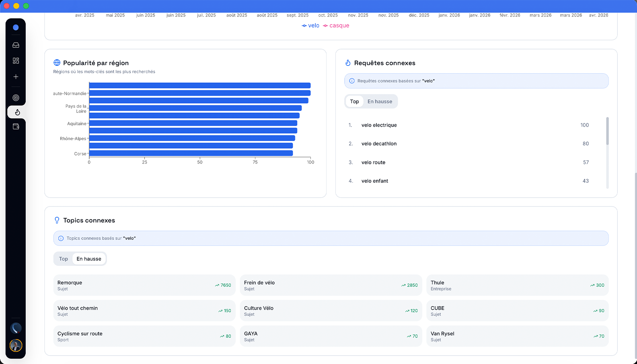Screen dimensions: 637x364
Task: Open the target icon in sidebar
Action: (x=16, y=98)
